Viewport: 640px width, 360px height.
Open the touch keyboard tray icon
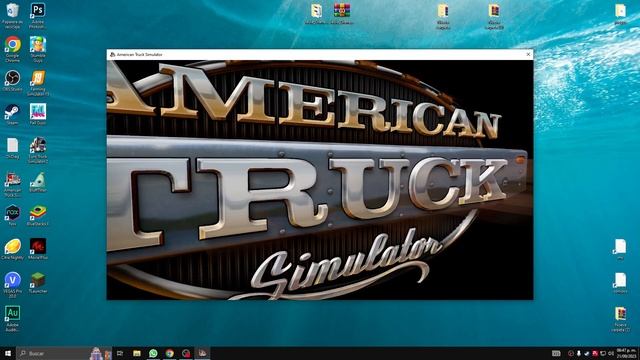556,353
